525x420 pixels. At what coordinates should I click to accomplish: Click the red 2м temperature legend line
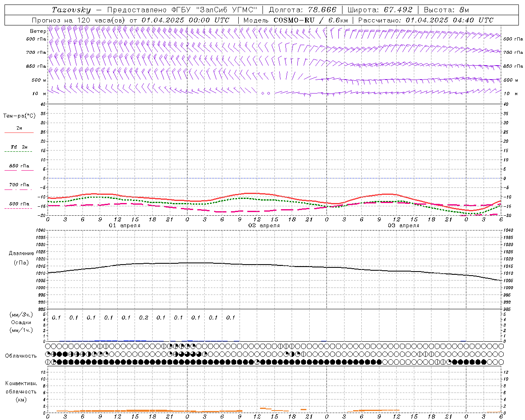tap(19, 132)
